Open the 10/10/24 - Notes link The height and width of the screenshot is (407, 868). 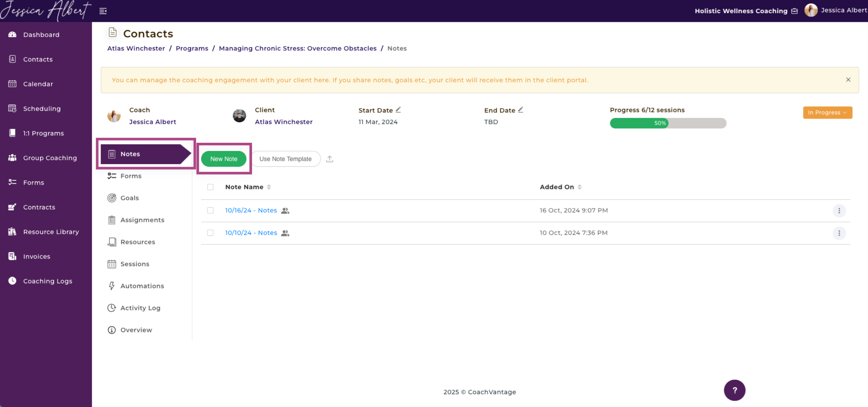pyautogui.click(x=251, y=233)
